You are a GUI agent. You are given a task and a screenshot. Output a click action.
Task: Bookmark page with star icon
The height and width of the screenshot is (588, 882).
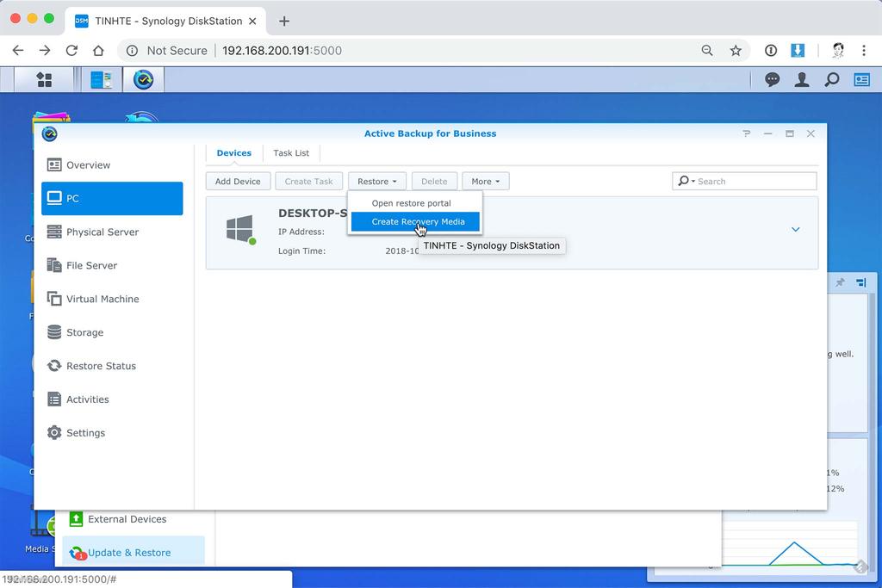coord(736,51)
